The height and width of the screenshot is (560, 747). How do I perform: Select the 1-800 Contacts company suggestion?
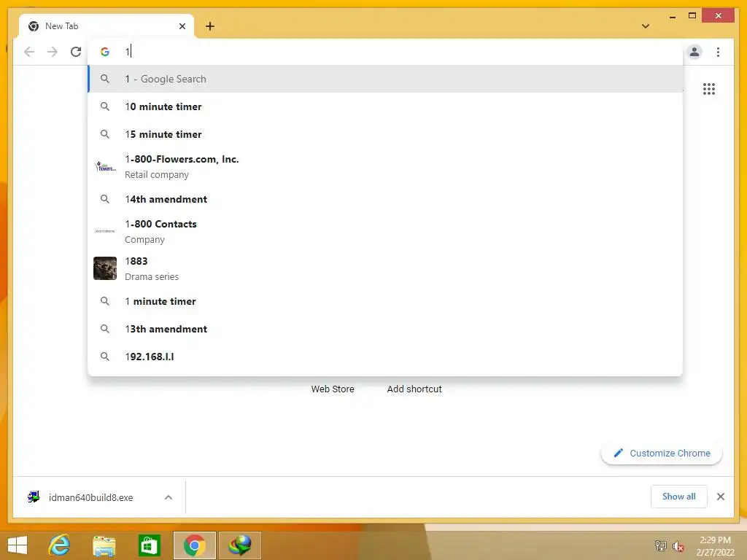point(385,231)
